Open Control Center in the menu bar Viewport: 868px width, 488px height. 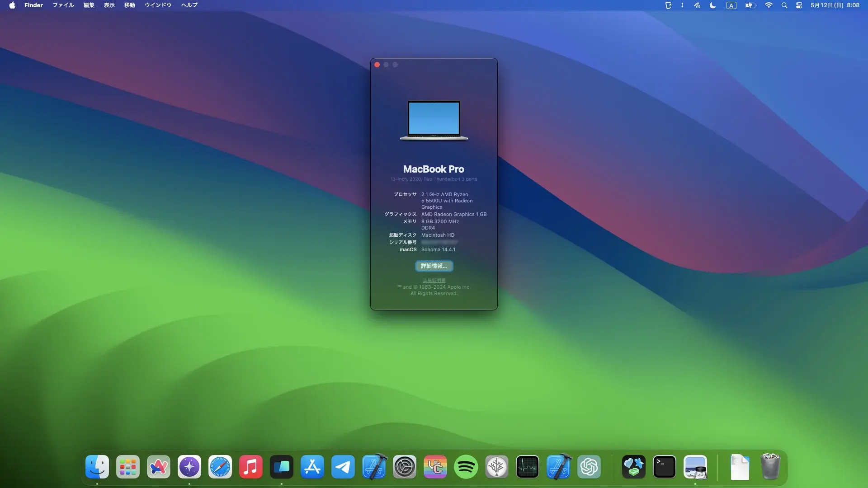(799, 5)
